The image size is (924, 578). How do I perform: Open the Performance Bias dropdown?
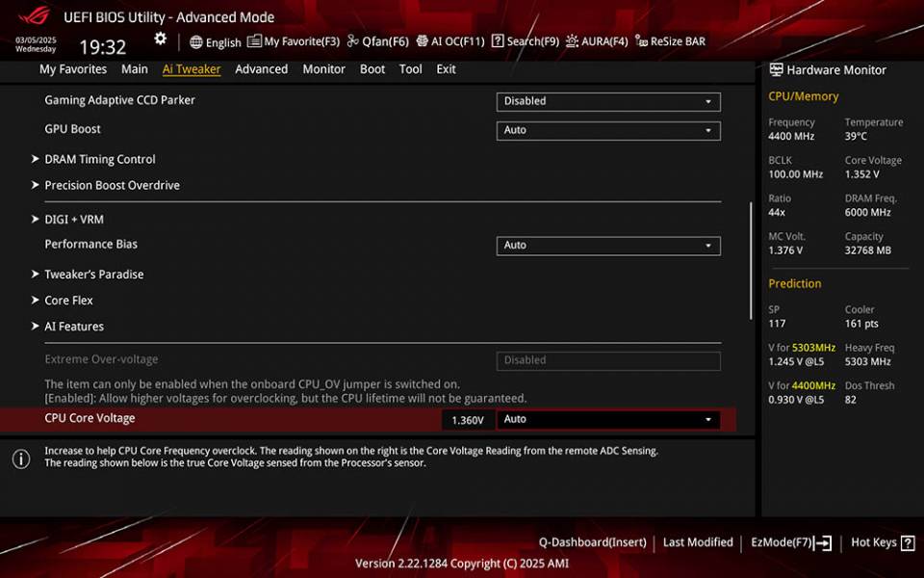[x=608, y=246]
